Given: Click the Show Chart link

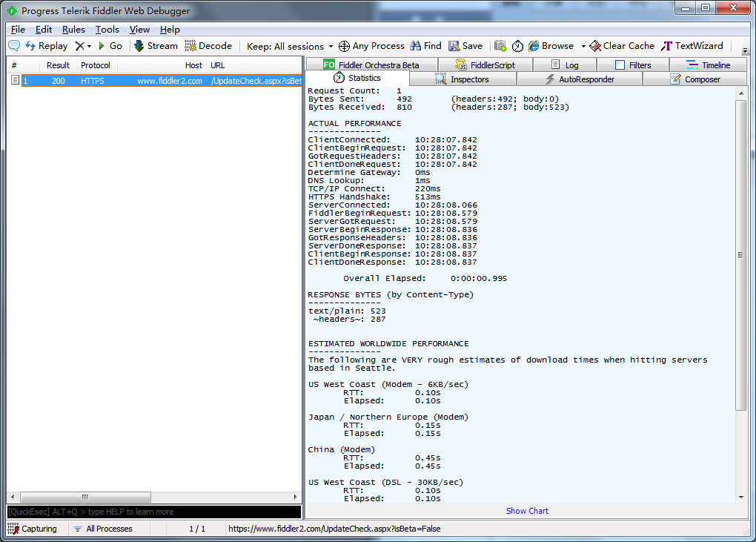Looking at the screenshot, I should click(527, 511).
